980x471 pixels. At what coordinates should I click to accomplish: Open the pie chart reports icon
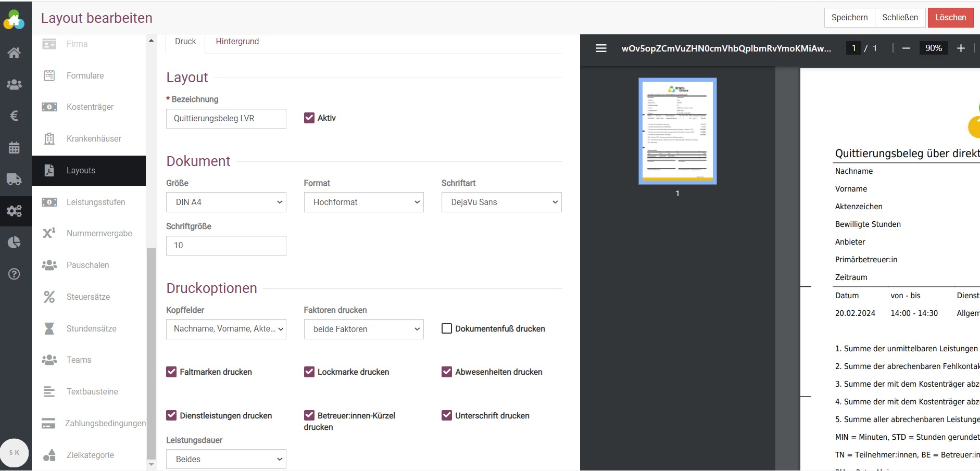[14, 243]
